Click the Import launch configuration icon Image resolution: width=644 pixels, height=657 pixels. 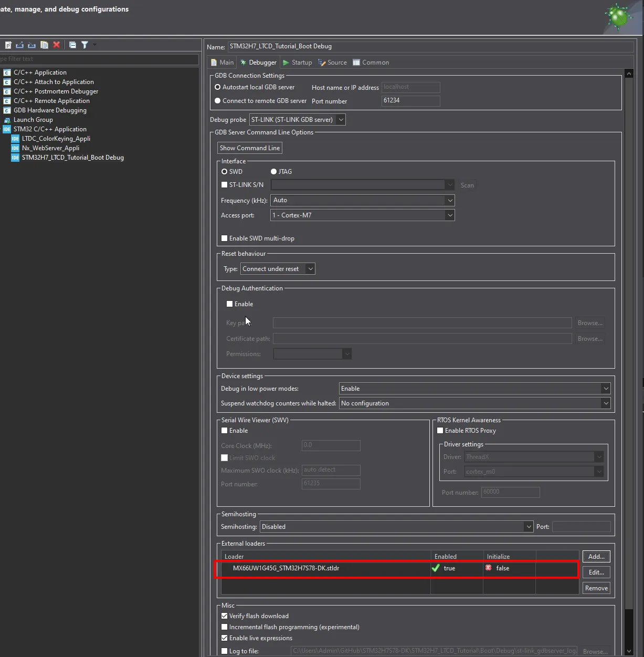click(32, 45)
